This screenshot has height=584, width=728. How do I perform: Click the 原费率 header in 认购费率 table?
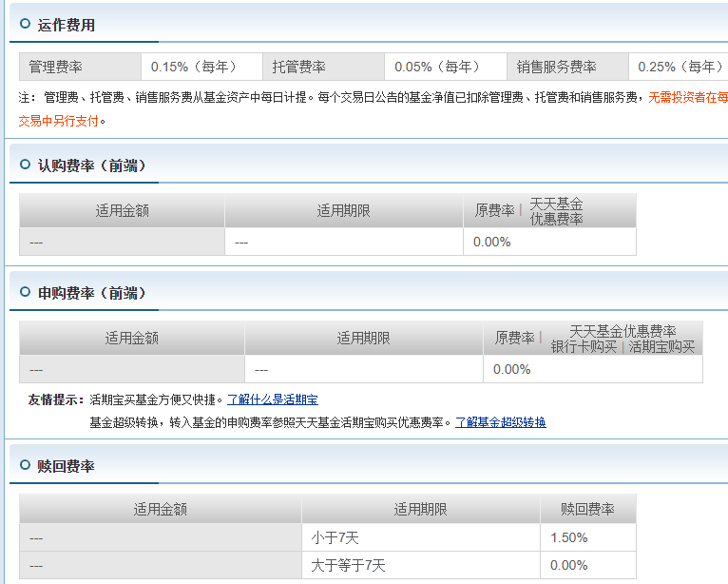(494, 210)
